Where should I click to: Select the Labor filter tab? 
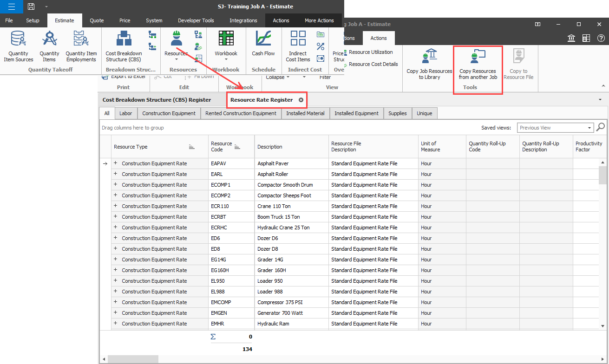(125, 113)
